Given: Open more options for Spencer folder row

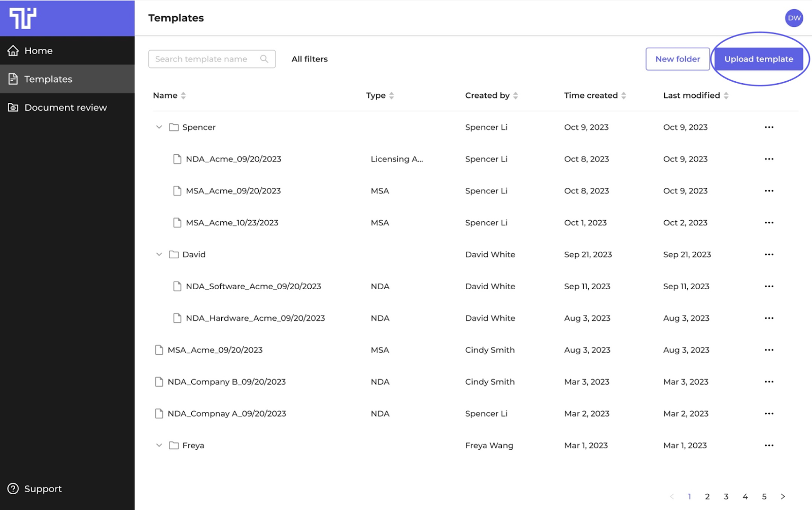Looking at the screenshot, I should (769, 127).
